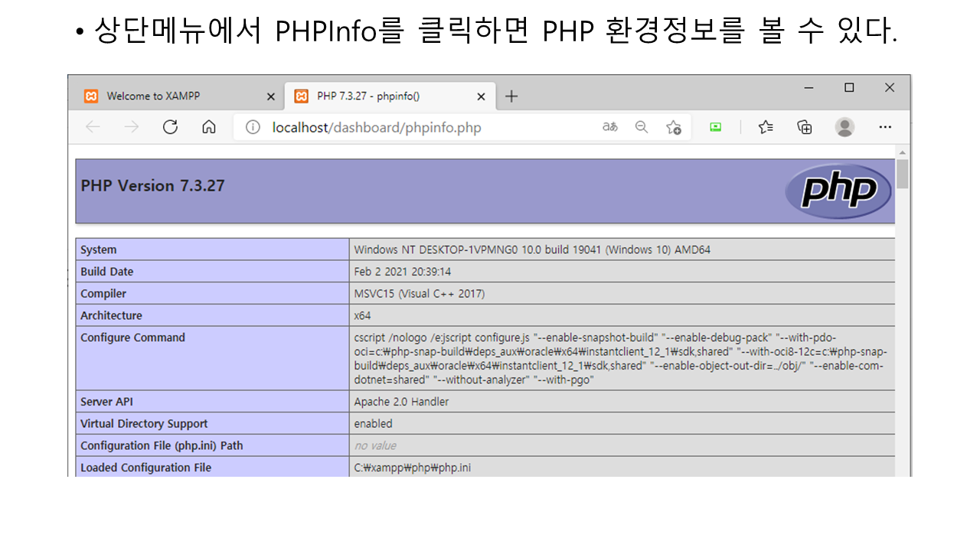Click the PHP logo in the header
The image size is (980, 551).
click(838, 191)
